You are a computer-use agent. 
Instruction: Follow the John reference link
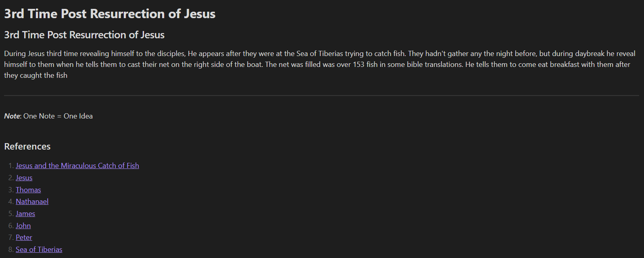23,226
